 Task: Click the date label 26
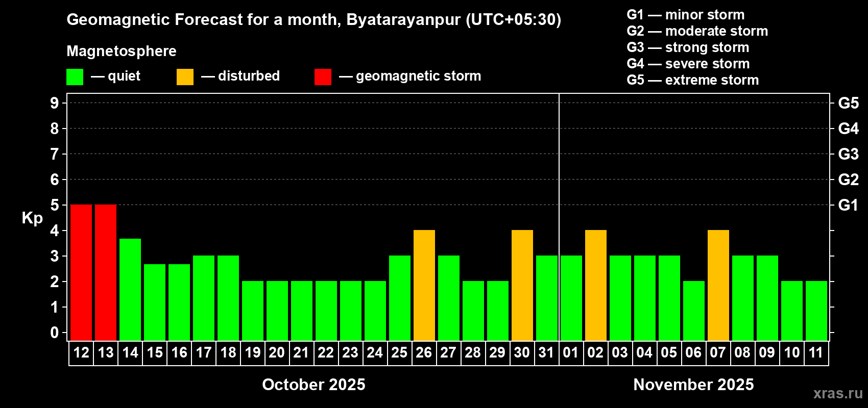point(424,352)
